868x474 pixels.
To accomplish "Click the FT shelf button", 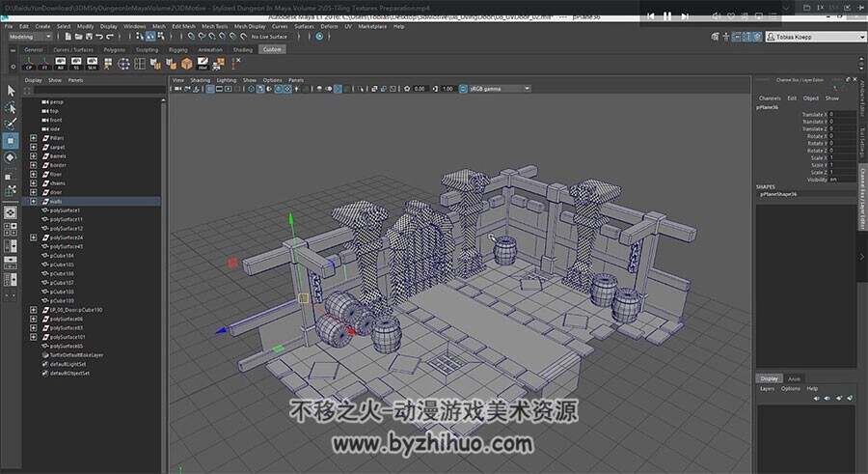I will click(44, 64).
